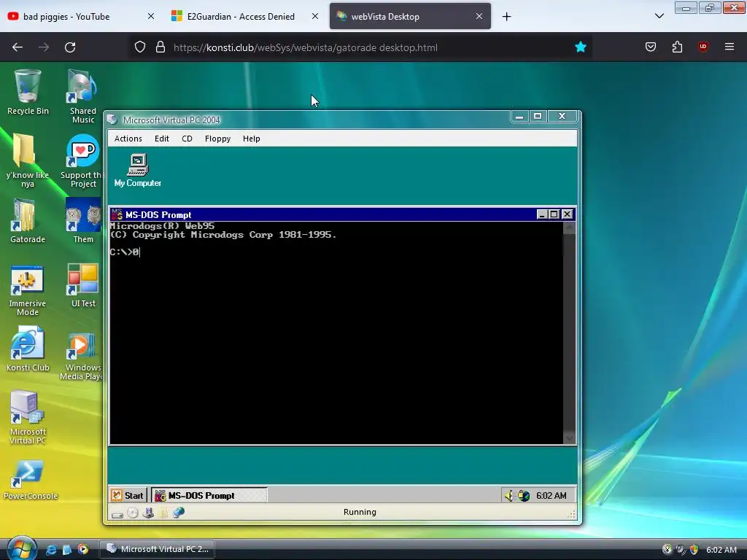Open the UI Test shortcut
This screenshot has height=560, width=747.
pos(83,286)
